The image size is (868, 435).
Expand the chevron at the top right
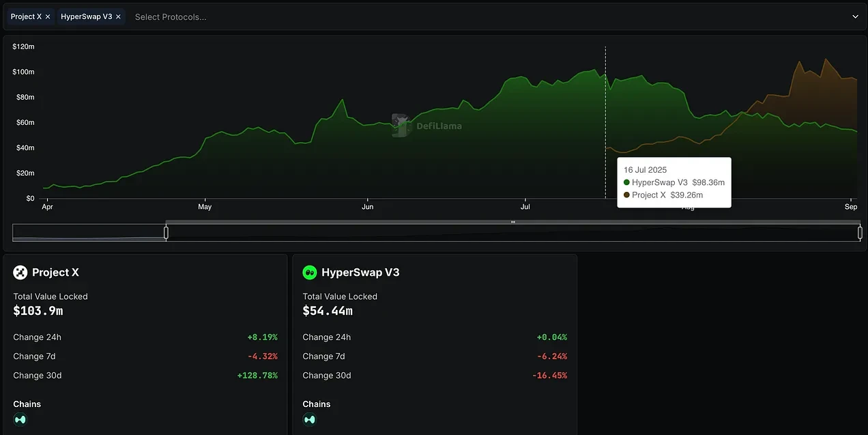click(x=855, y=16)
